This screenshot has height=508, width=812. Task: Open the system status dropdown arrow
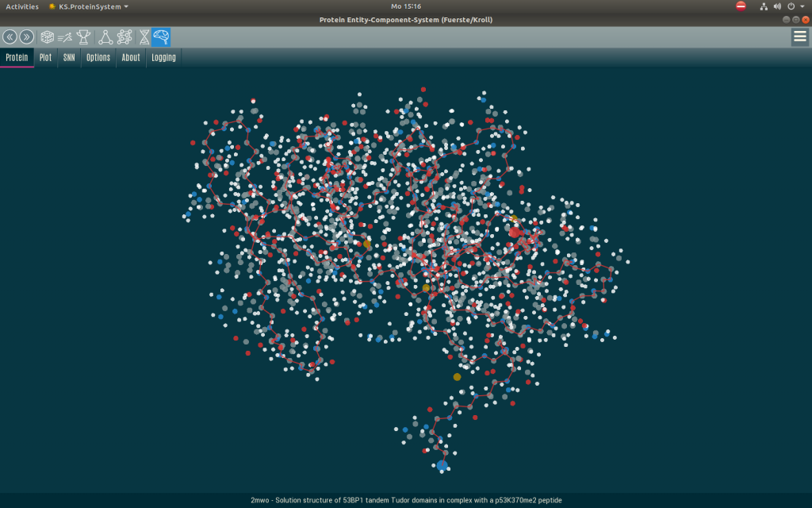801,6
